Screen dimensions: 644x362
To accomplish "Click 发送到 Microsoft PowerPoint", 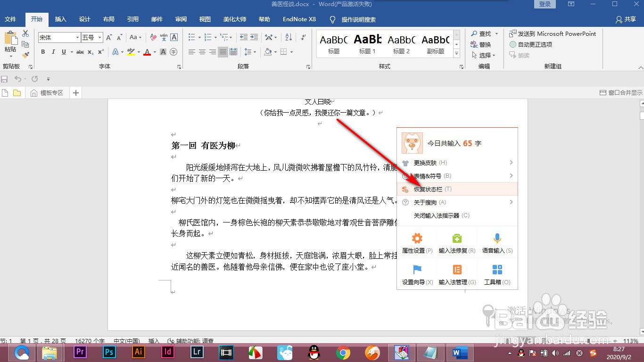I will pos(553,34).
